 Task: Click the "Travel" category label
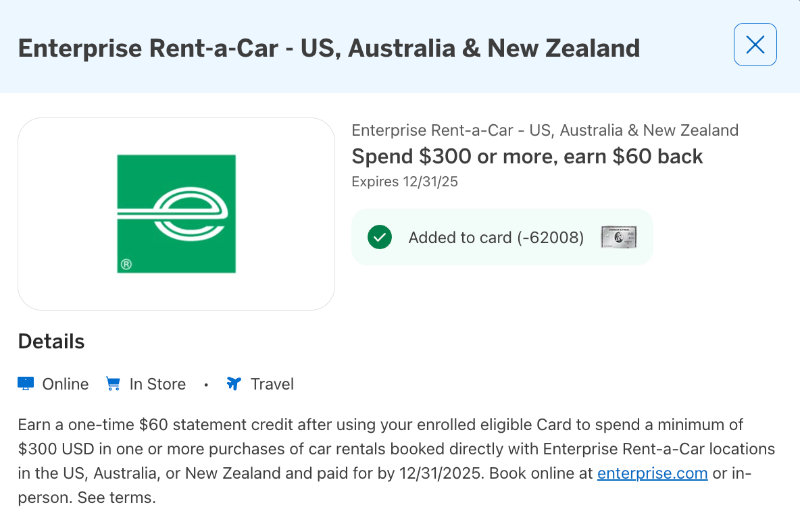click(x=272, y=384)
